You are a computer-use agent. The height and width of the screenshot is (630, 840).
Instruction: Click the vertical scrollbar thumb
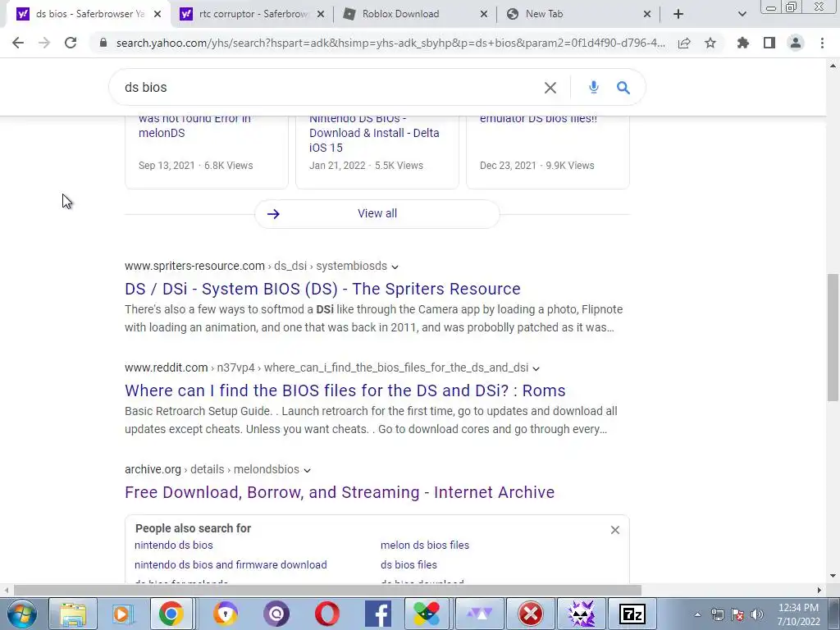pyautogui.click(x=833, y=337)
